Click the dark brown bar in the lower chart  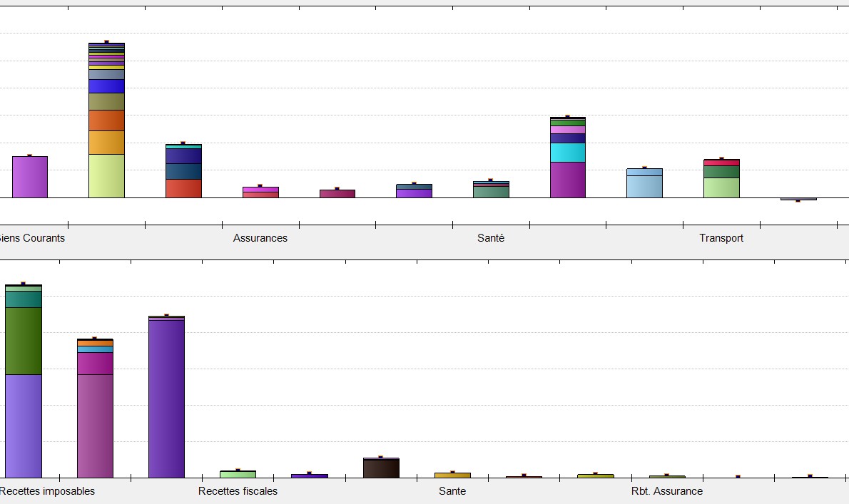click(x=381, y=468)
